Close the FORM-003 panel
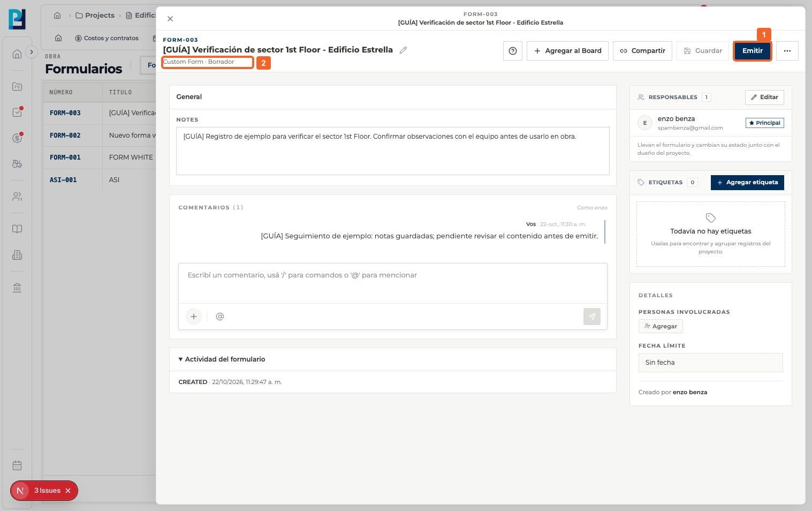The height and width of the screenshot is (511, 812). coord(170,19)
